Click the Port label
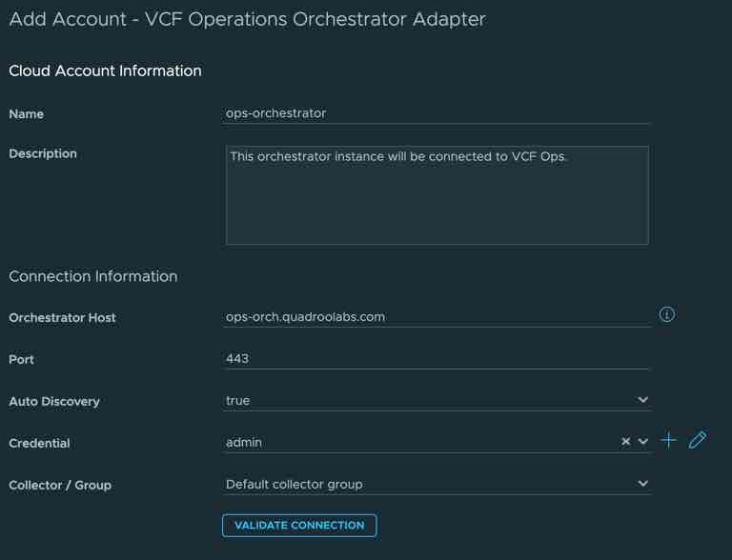Image resolution: width=732 pixels, height=560 pixels. pyautogui.click(x=22, y=360)
